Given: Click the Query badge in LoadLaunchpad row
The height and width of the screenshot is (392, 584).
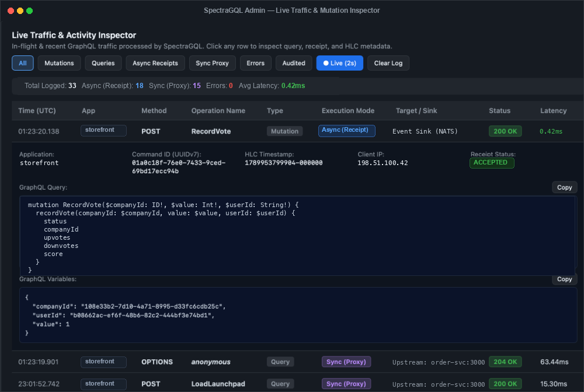Looking at the screenshot, I should coord(280,384).
